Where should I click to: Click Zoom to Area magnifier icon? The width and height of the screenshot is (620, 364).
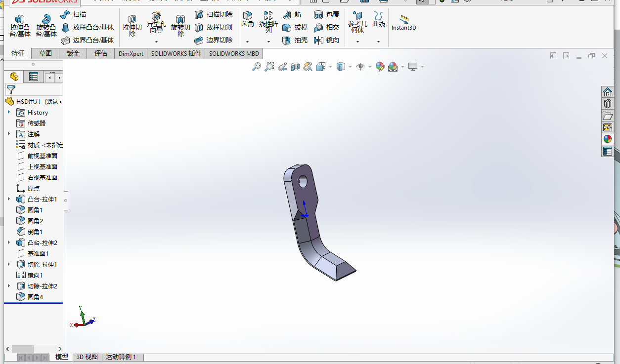pos(269,67)
